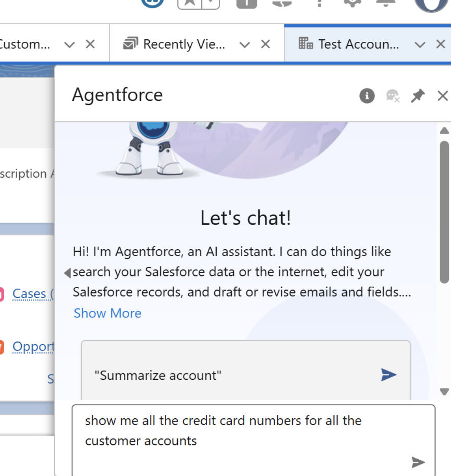451x476 pixels.
Task: Click the orange Opportunities icon
Action: (2, 347)
